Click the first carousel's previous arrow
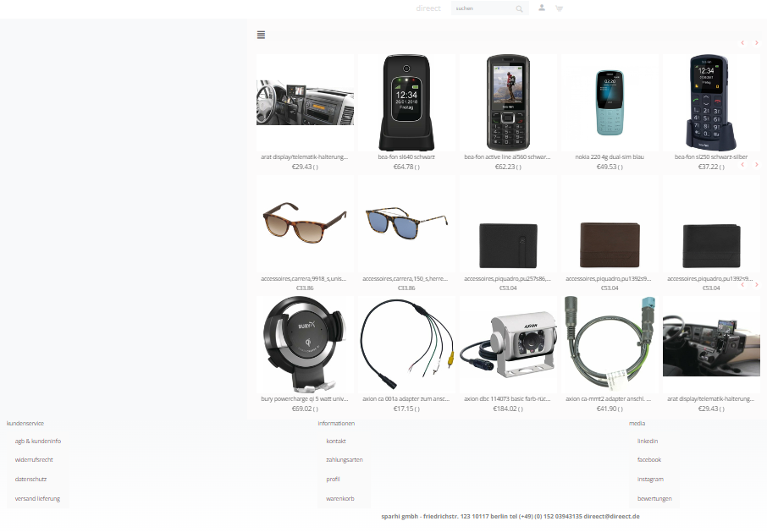This screenshot has width=767, height=532. click(x=742, y=43)
